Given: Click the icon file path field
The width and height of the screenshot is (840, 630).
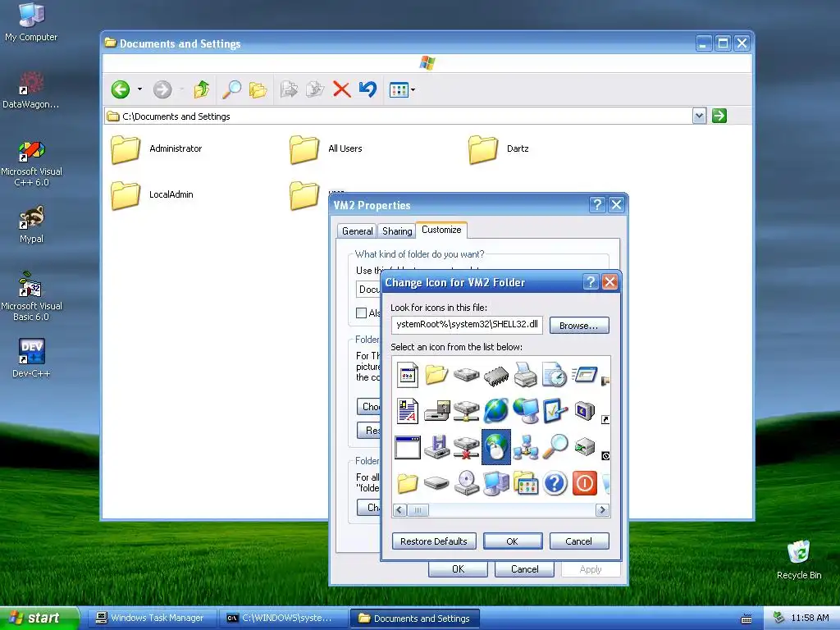Looking at the screenshot, I should click(x=467, y=325).
